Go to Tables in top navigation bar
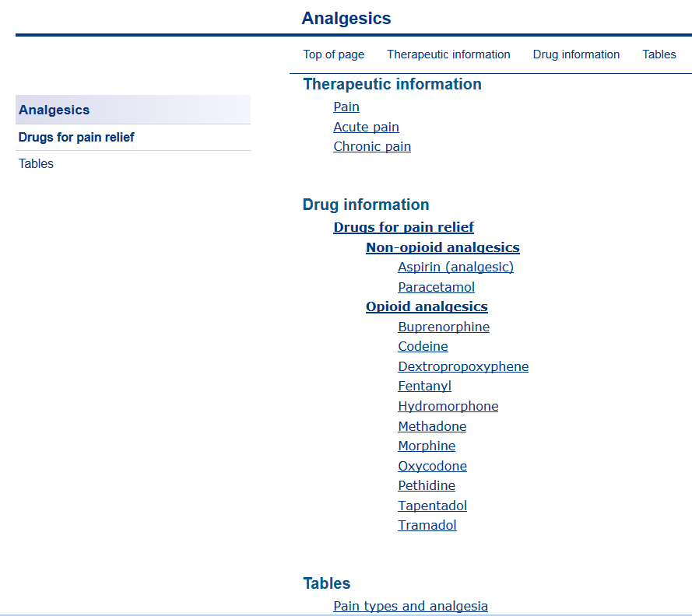This screenshot has width=692, height=616. [x=659, y=54]
